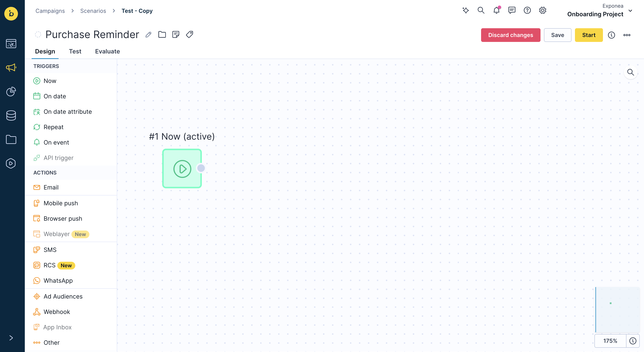This screenshot has height=352, width=644.
Task: Edit the Purchase Reminder name with the pencil
Action: 149,34
